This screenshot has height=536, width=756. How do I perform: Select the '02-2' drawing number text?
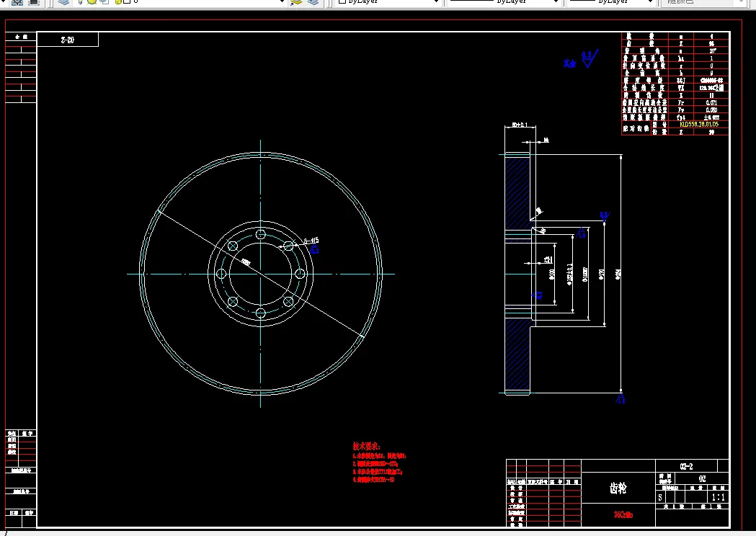686,466
